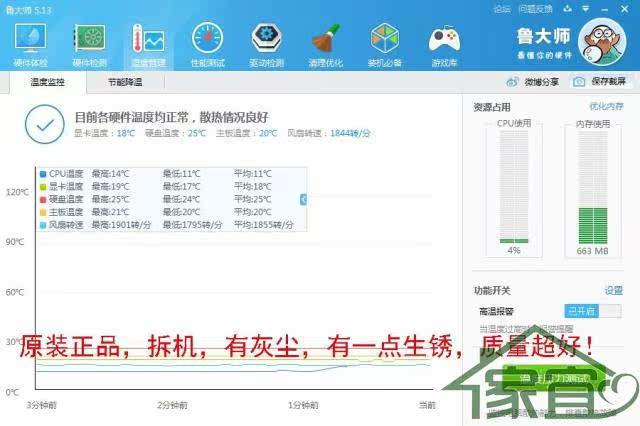Click 风扇转速 1844转/分 reading
The image size is (640, 426).
[x=329, y=133]
